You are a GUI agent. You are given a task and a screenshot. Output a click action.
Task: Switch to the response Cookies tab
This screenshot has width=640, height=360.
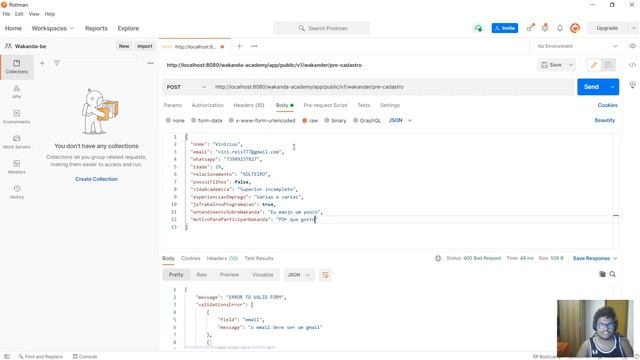[x=191, y=258]
